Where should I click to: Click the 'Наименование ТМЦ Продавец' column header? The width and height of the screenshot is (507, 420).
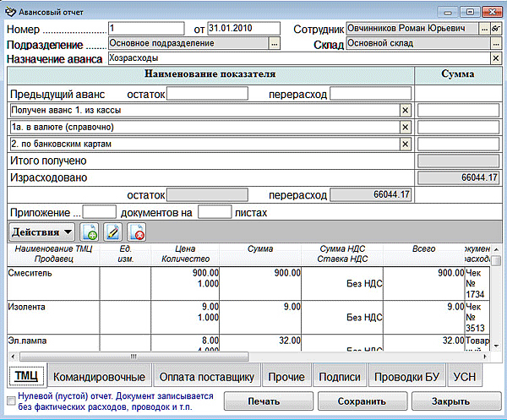tap(54, 254)
